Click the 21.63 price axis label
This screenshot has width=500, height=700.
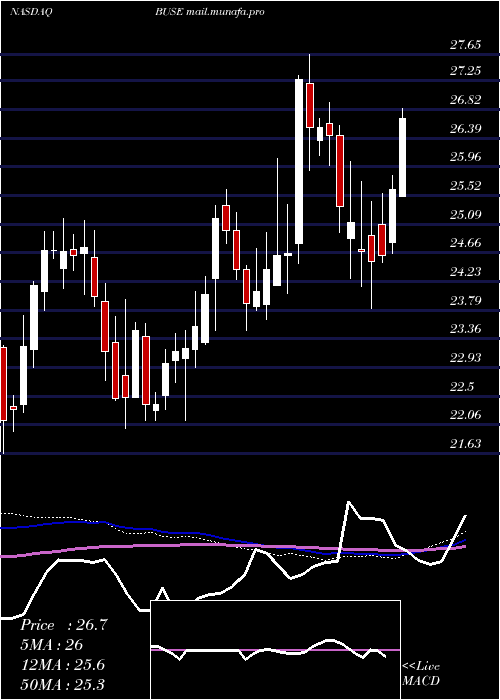[x=465, y=443]
